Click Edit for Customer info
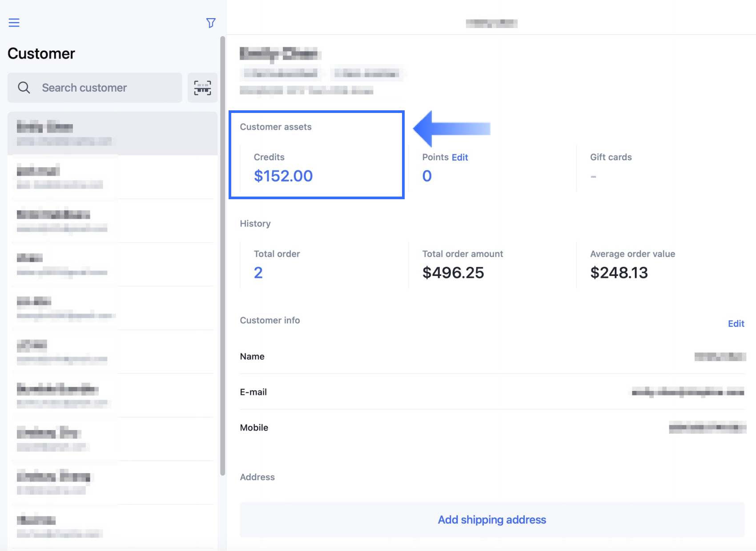756x551 pixels. click(x=736, y=323)
